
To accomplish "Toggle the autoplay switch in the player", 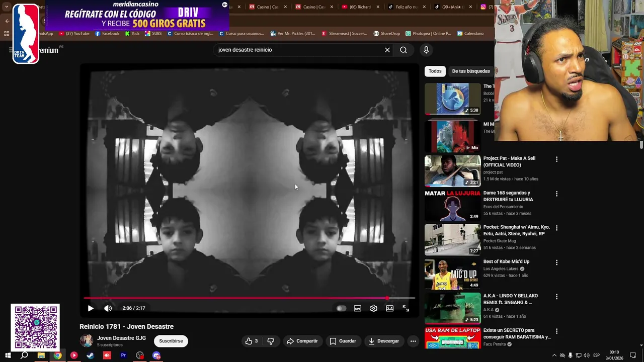I will click(341, 308).
